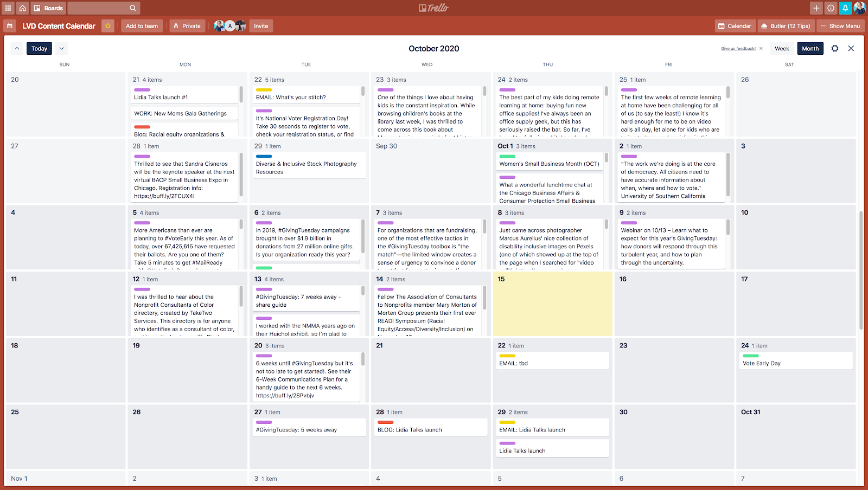The height and width of the screenshot is (490, 868).
Task: Dismiss the feedback prompt x
Action: pyautogui.click(x=761, y=49)
